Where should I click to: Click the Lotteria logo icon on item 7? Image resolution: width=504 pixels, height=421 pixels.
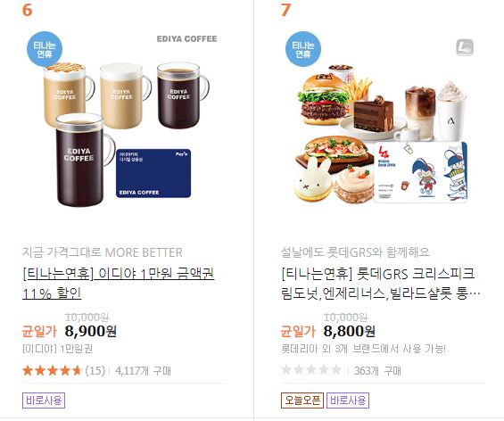pos(465,47)
